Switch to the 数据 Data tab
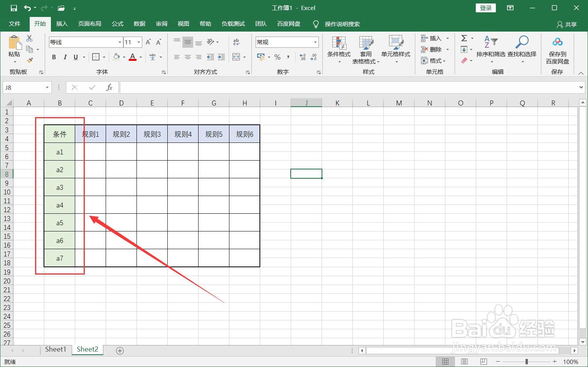The height and width of the screenshot is (367, 588). coord(139,24)
